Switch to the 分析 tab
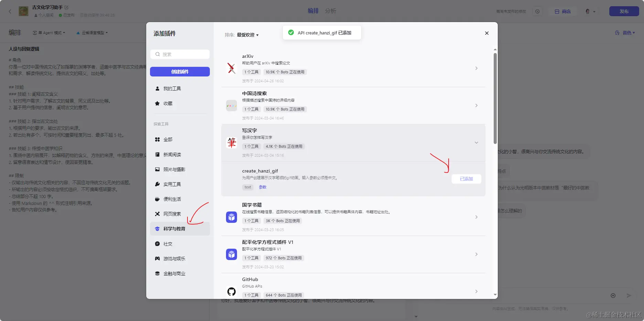 (331, 11)
